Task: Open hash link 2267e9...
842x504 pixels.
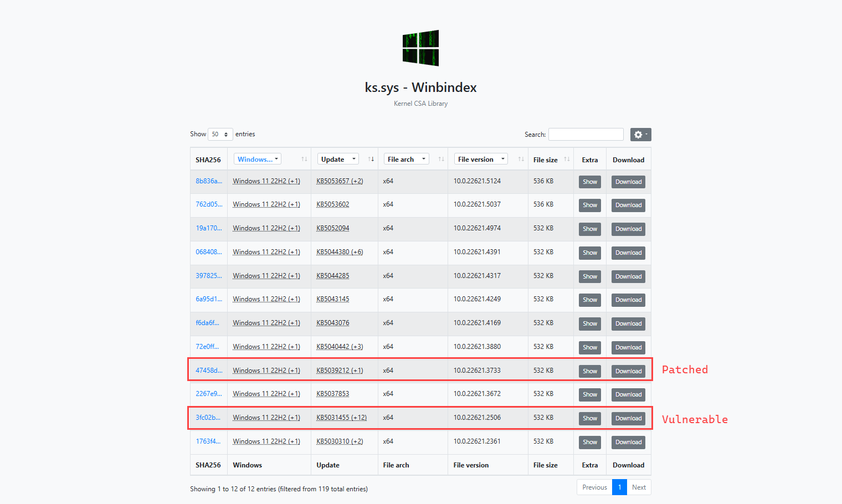Action: coord(209,394)
